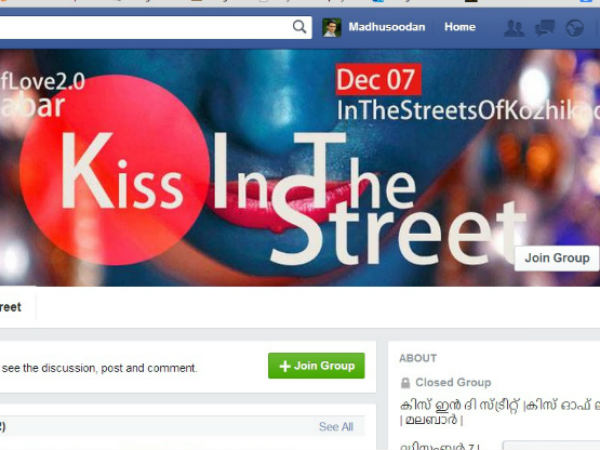Click the red Dec 07 label on cover

378,80
